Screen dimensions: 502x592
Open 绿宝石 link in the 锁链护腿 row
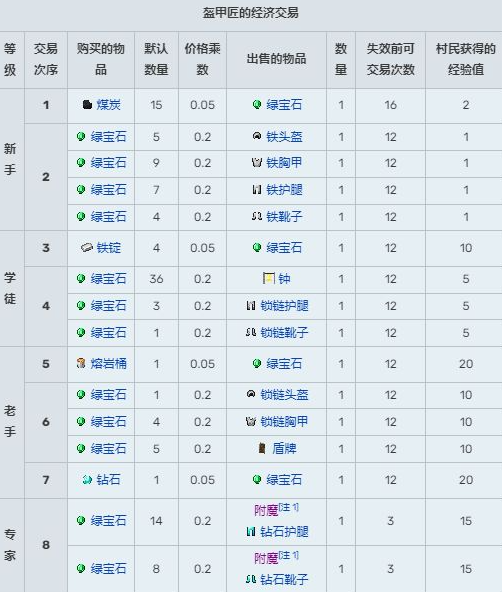coord(108,305)
